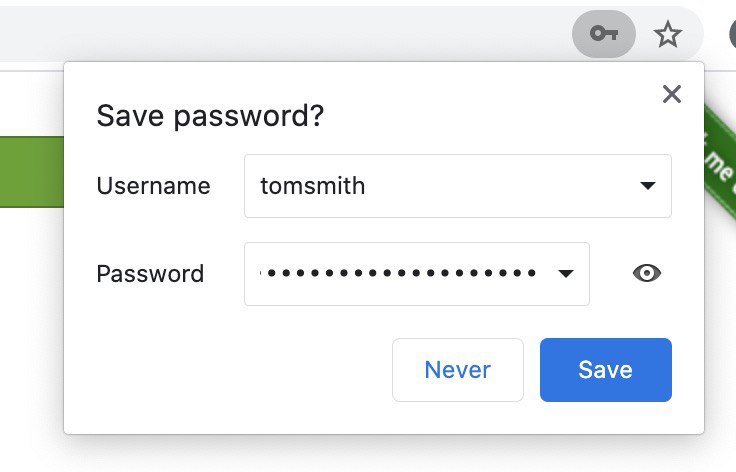Viewport: 736px width, 472px height.
Task: Focus the browser address bar
Action: pos(282,34)
